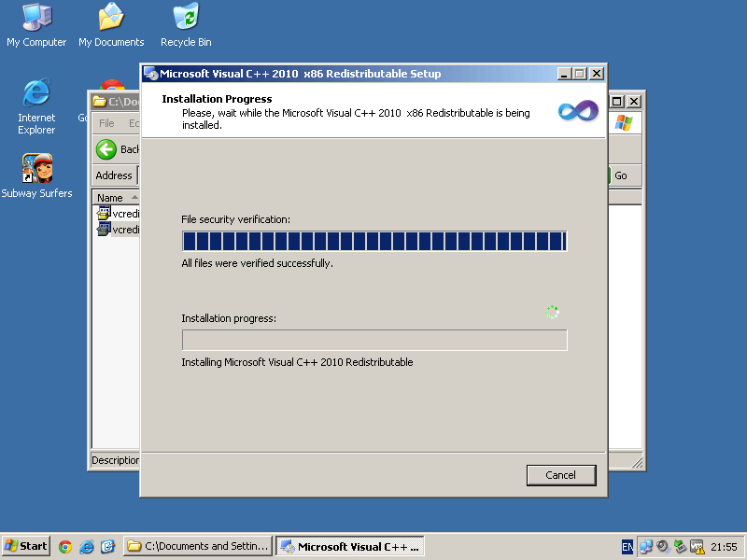Screen dimensions: 747x560
Task: Click the Windows flag logo in Explorer window
Action: coord(624,122)
